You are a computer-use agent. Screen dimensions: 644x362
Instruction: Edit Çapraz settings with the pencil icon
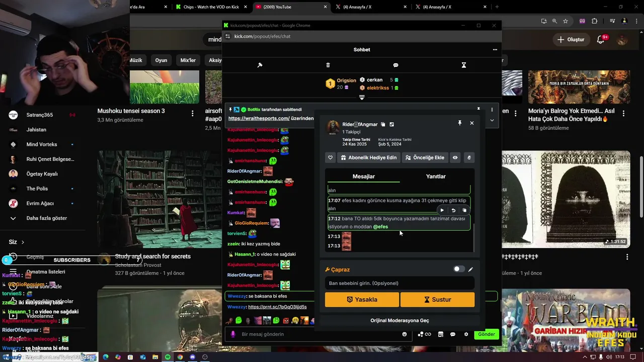click(x=471, y=269)
